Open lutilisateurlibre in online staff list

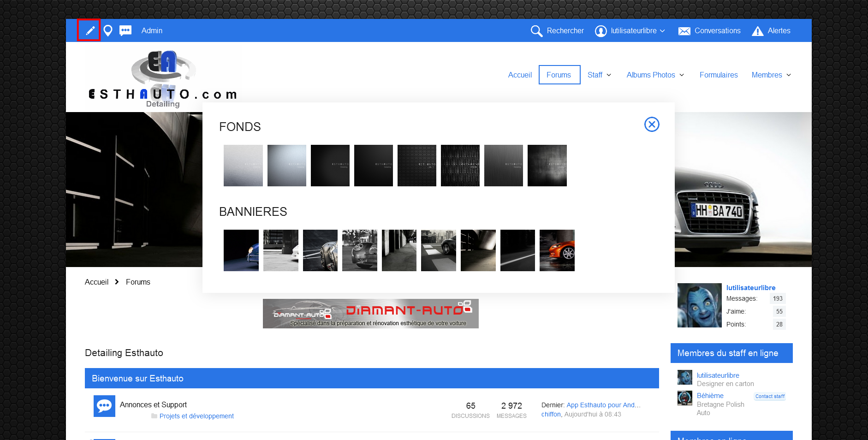[x=718, y=375]
